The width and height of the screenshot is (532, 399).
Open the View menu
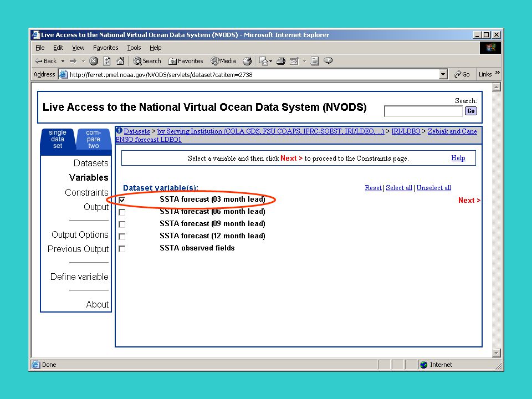click(x=78, y=48)
